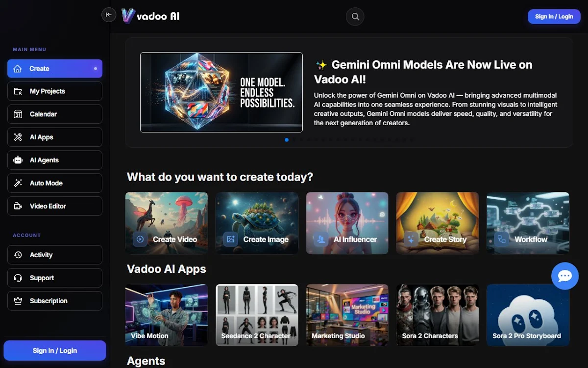Click the Support headset icon
The image size is (588, 368).
(x=18, y=278)
